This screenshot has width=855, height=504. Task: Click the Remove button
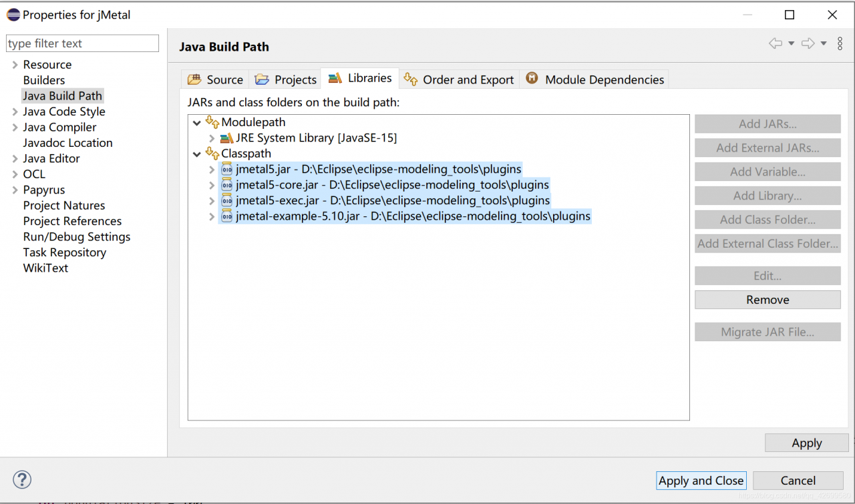[767, 300]
